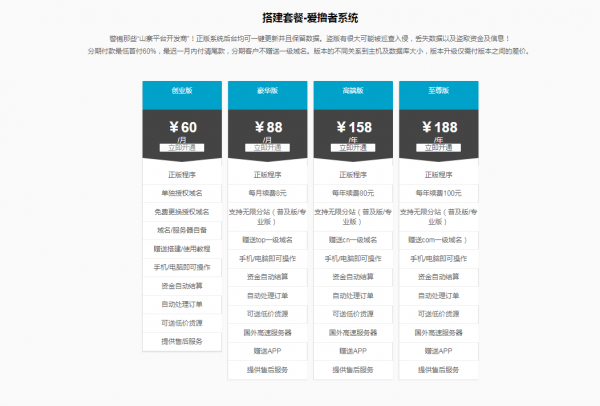Click 免费更换授权域名 row

(x=182, y=212)
